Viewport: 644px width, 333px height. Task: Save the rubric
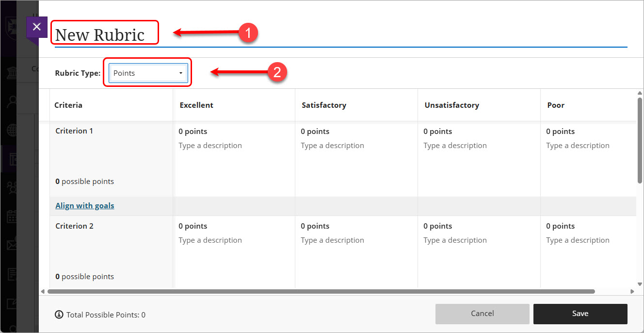click(x=580, y=314)
